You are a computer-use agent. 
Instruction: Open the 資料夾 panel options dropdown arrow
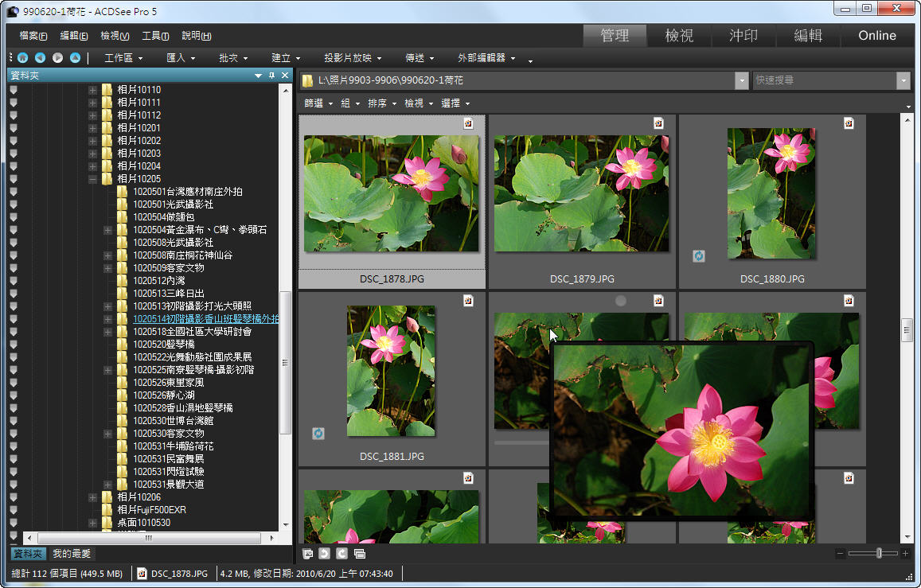pos(258,76)
